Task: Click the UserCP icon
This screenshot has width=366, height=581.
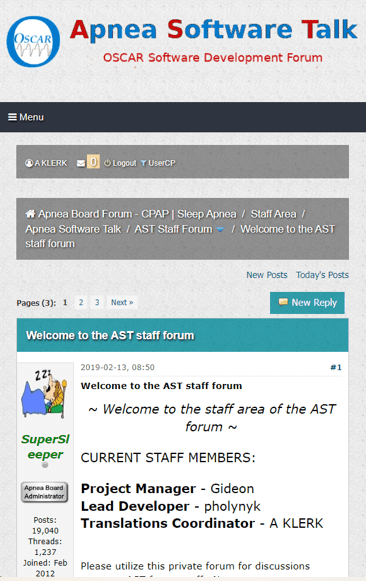Action: (144, 163)
